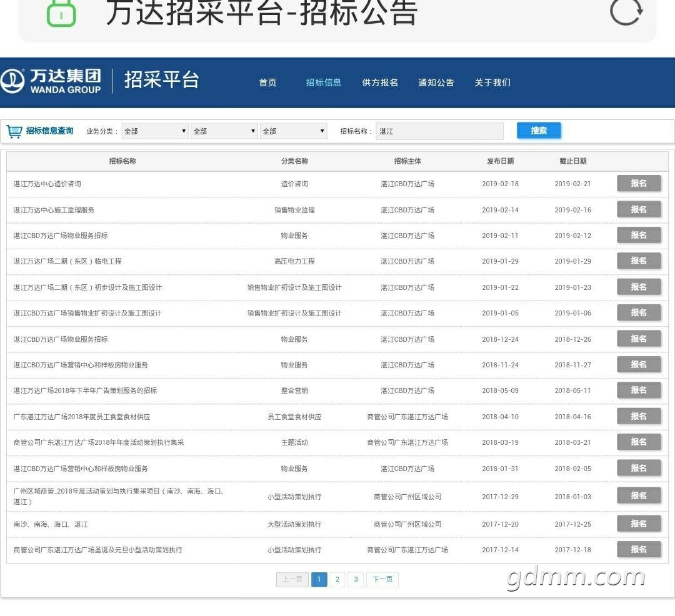The image size is (675, 616).
Task: Click the Wanda Group logo
Action: tap(51, 81)
